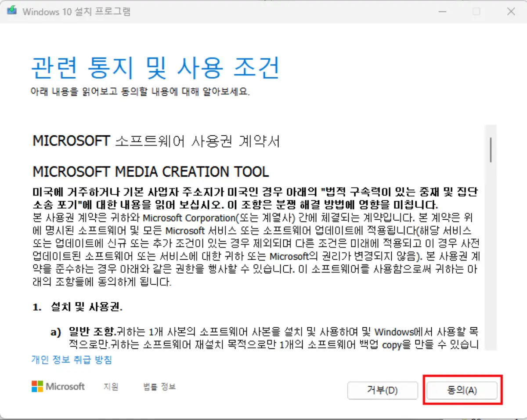Click the MICROSOFT MEDIA CREATION TOOL heading
527x420 pixels.
151,171
